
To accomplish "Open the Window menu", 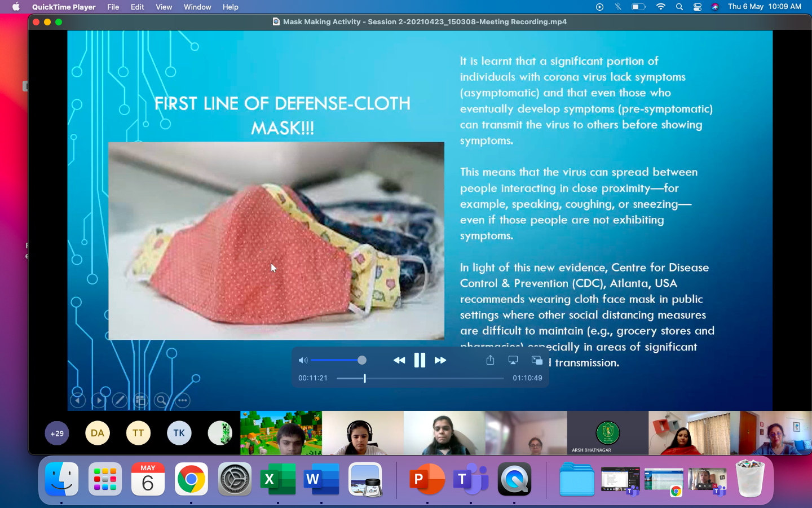I will (197, 7).
